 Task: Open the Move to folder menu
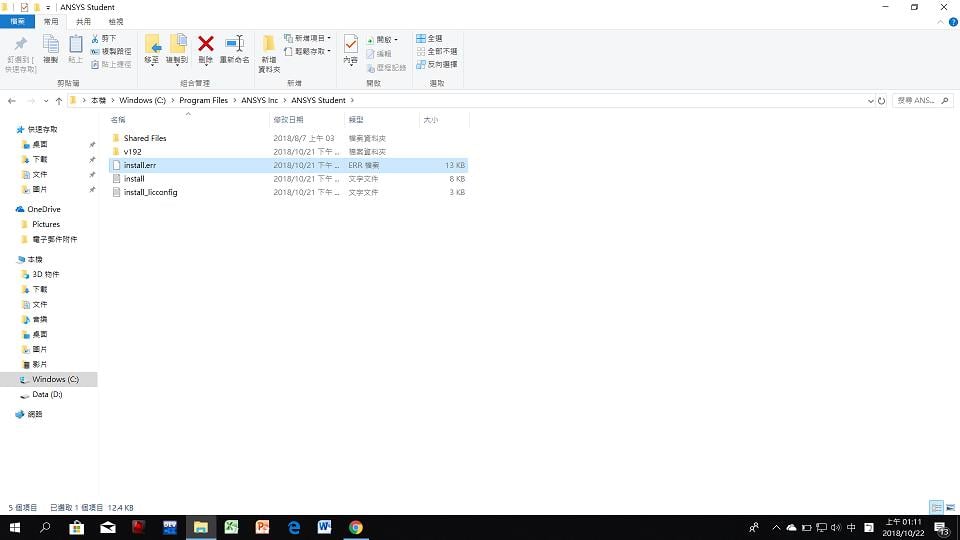152,49
